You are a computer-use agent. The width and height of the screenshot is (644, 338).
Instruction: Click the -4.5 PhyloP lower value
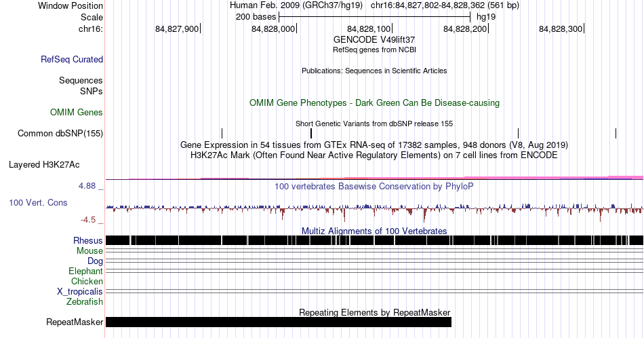point(88,220)
